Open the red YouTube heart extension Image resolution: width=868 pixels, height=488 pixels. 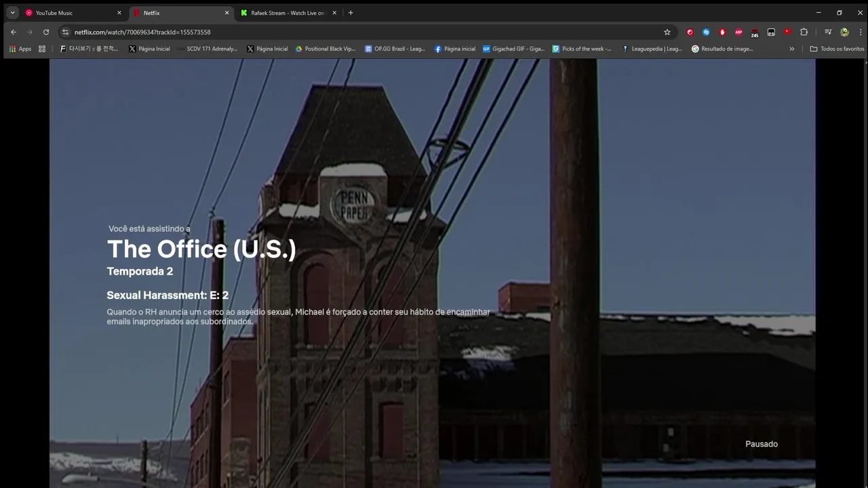coord(787,32)
